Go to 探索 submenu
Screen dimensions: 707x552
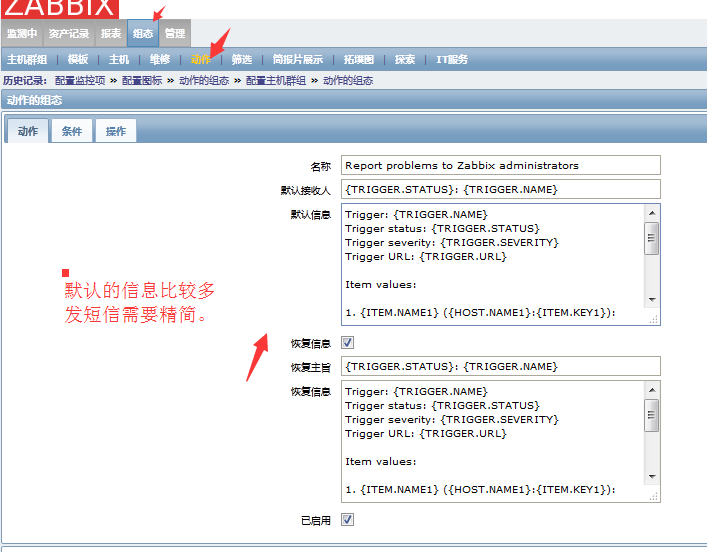click(404, 60)
